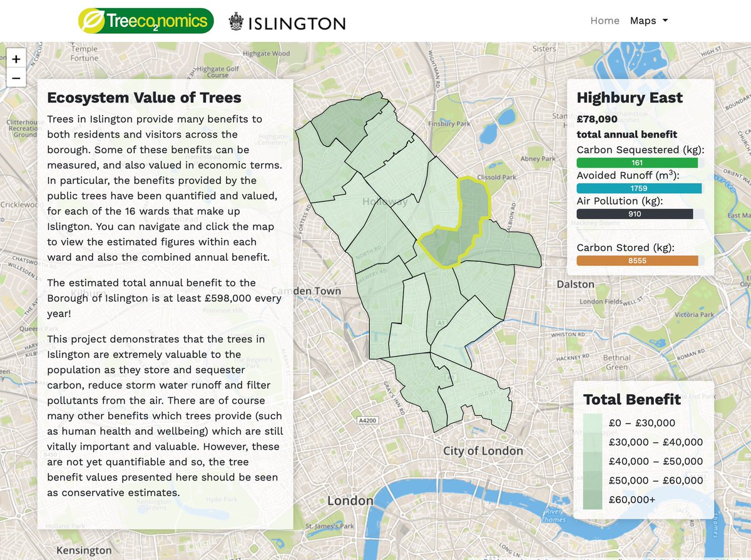Click the £78,090 total value

click(x=597, y=119)
